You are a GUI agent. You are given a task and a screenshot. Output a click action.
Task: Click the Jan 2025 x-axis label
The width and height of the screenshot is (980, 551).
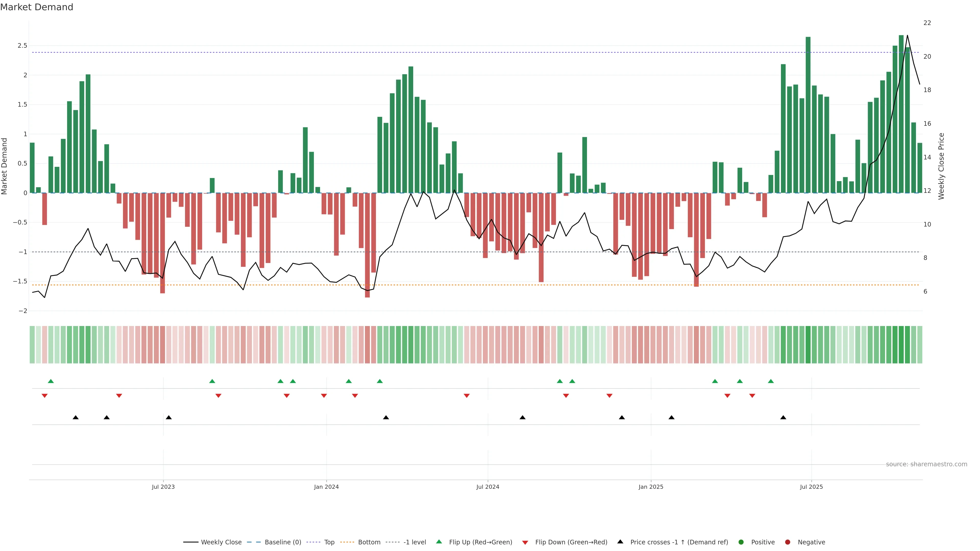[x=651, y=487]
